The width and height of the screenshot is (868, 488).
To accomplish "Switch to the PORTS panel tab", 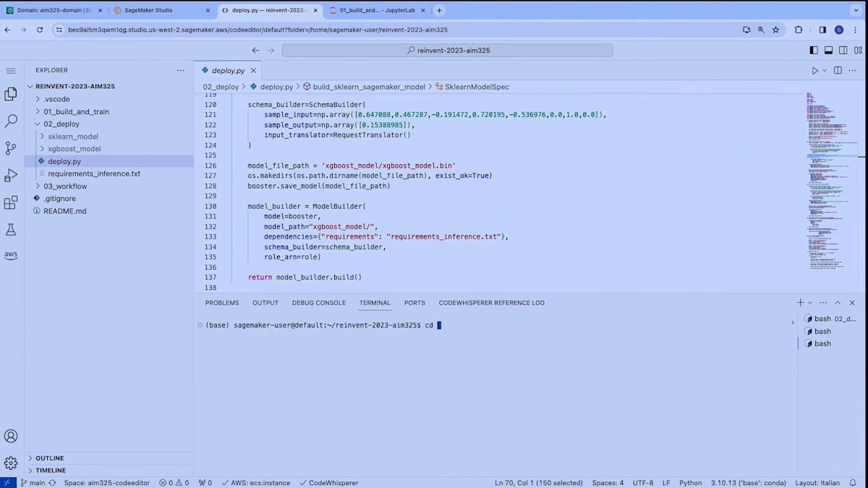I will coord(414,303).
